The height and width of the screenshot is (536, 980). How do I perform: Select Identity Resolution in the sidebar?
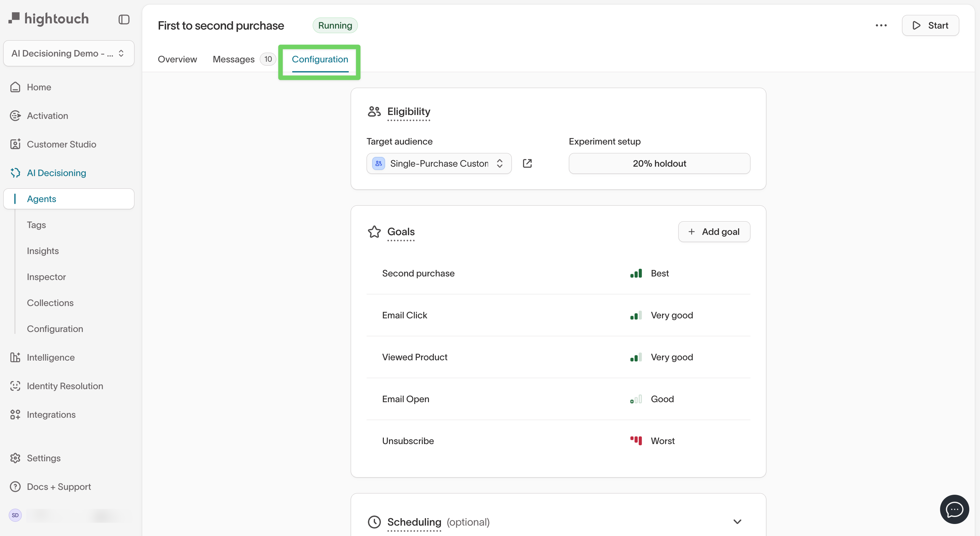(x=65, y=386)
